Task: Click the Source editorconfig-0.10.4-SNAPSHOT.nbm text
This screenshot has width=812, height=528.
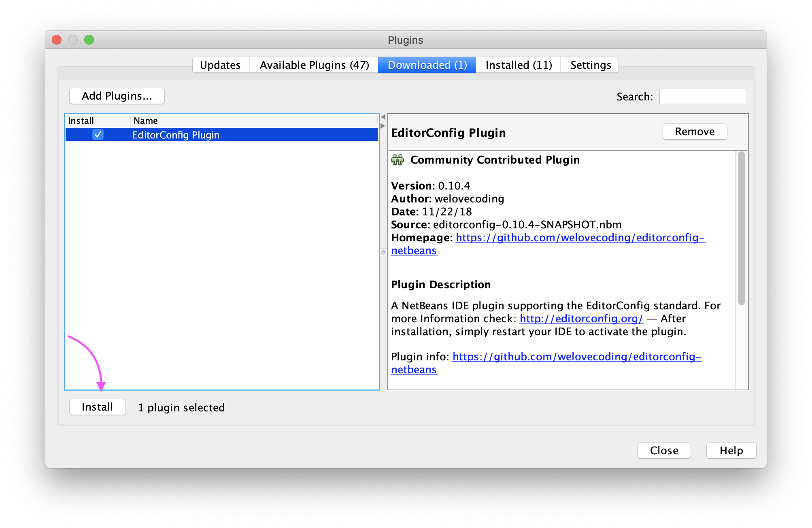Action: click(506, 225)
